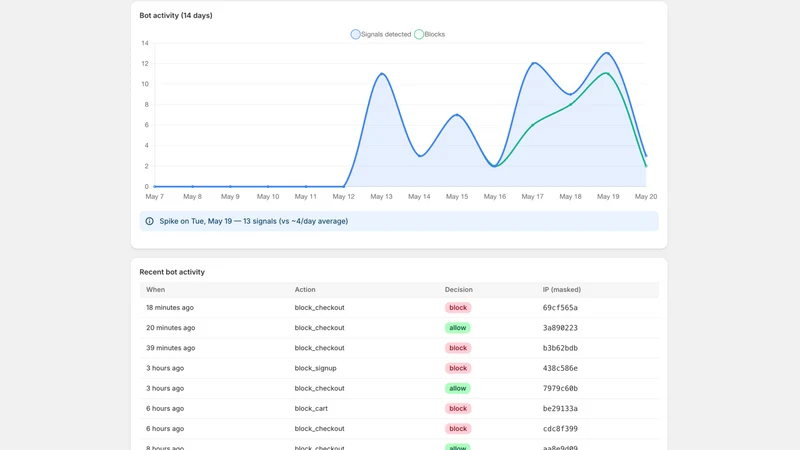
Task: Click the 20 minutes ago timestamp
Action: (170, 328)
